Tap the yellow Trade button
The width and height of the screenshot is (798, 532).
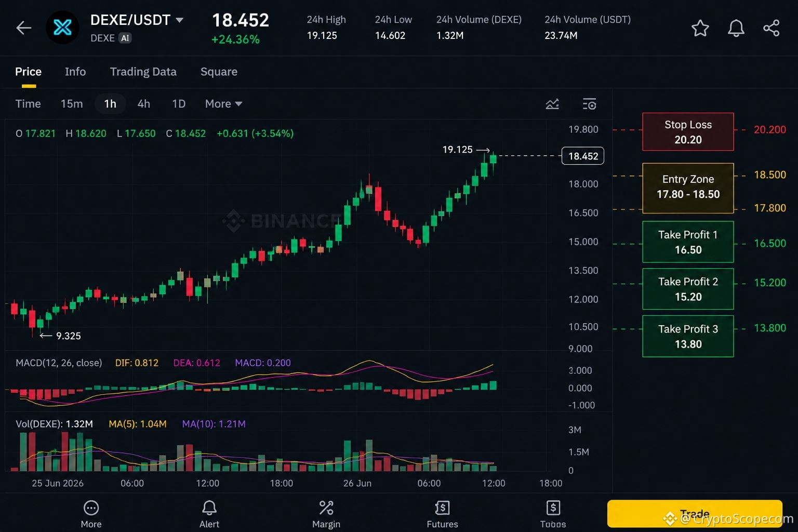[695, 514]
